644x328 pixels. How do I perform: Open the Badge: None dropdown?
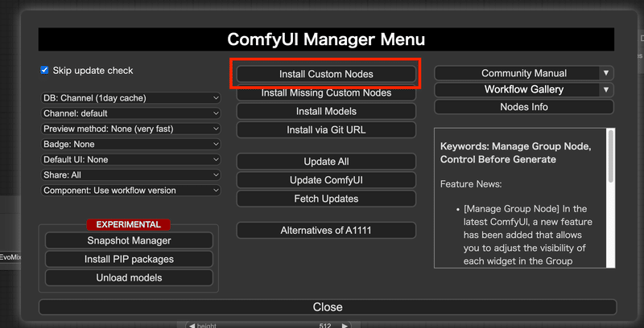tap(130, 145)
